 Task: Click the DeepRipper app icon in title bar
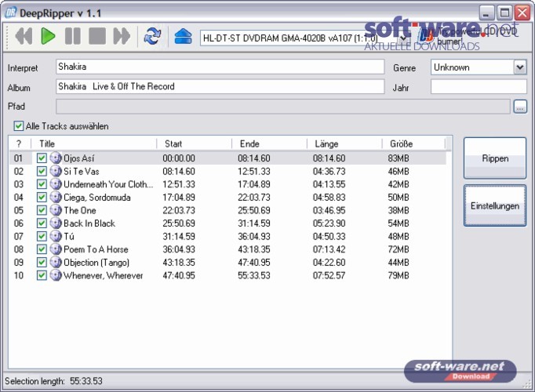pos(11,13)
